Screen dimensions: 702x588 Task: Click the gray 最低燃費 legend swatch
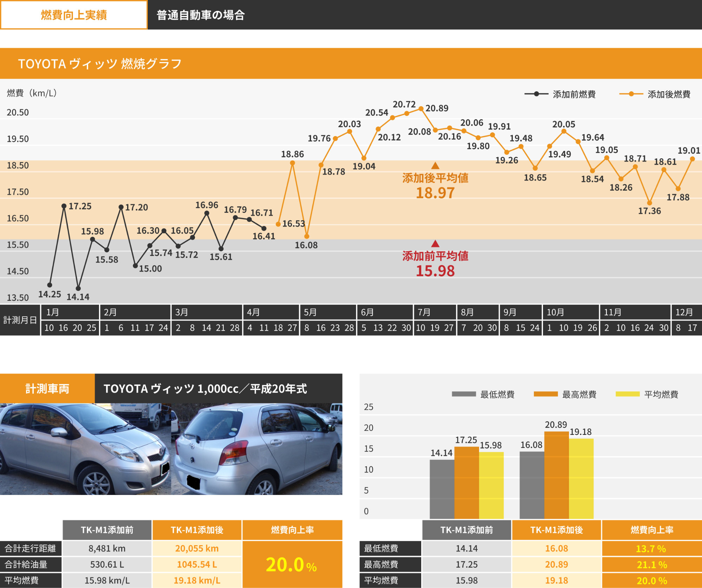pyautogui.click(x=464, y=394)
